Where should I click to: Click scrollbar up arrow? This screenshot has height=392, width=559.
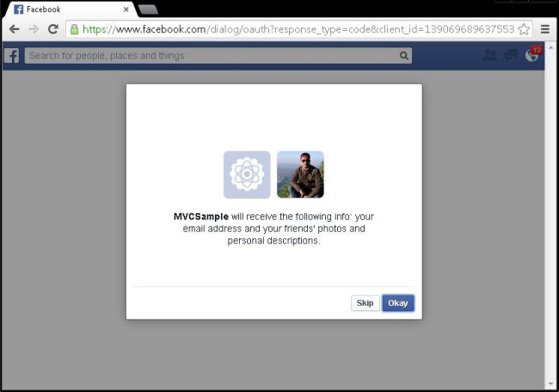click(551, 46)
